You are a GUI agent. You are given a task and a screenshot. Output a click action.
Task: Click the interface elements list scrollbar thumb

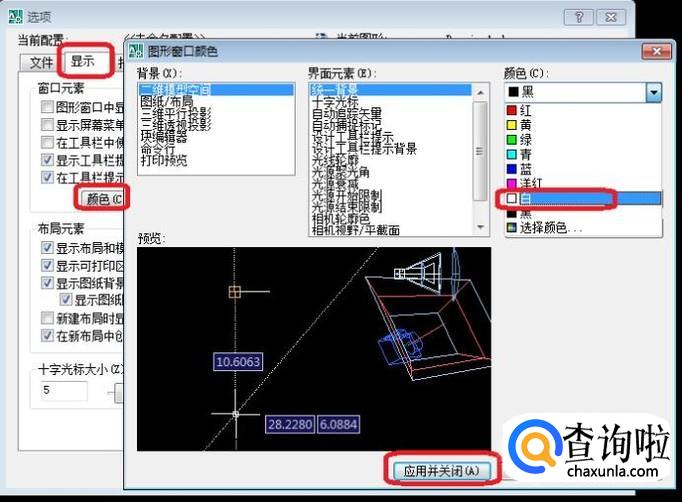click(480, 151)
